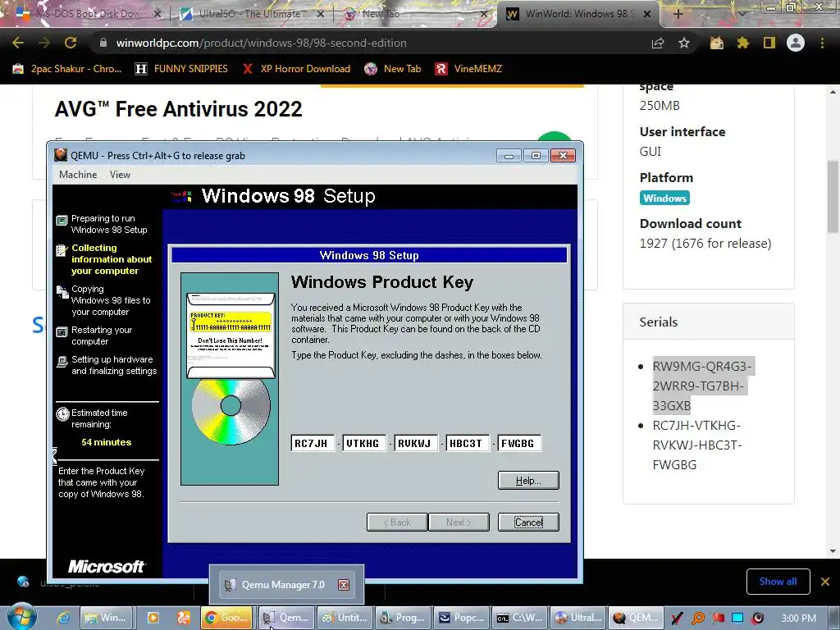Switch to Popcap taskbar button

point(461,618)
